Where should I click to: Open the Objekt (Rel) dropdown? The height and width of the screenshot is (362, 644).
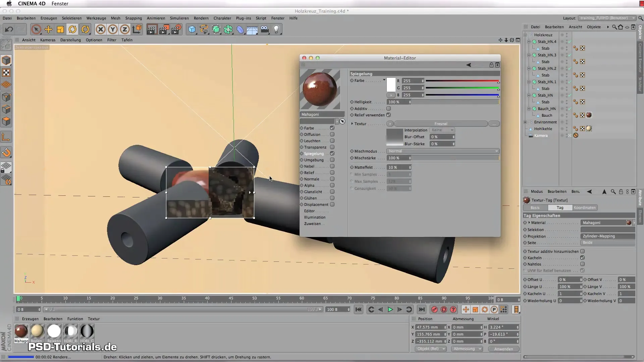[431, 349]
